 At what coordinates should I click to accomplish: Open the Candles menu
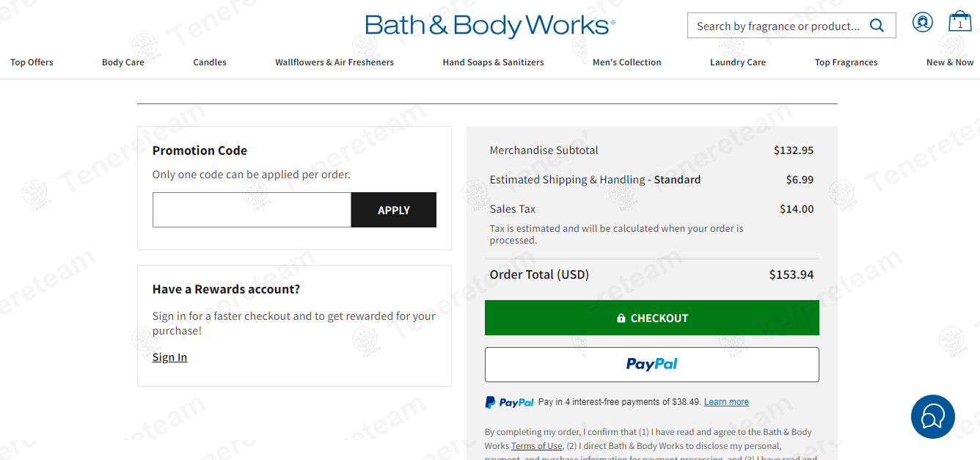point(210,62)
